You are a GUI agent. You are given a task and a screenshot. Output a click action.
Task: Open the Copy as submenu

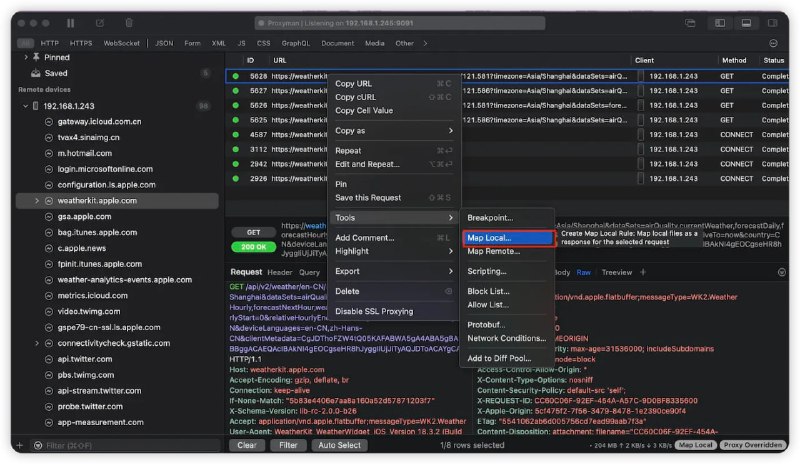(x=393, y=131)
